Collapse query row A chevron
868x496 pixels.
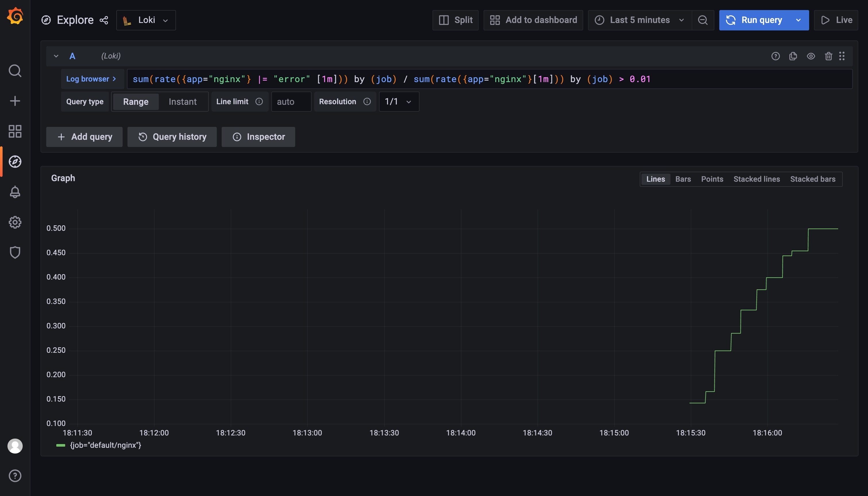56,56
